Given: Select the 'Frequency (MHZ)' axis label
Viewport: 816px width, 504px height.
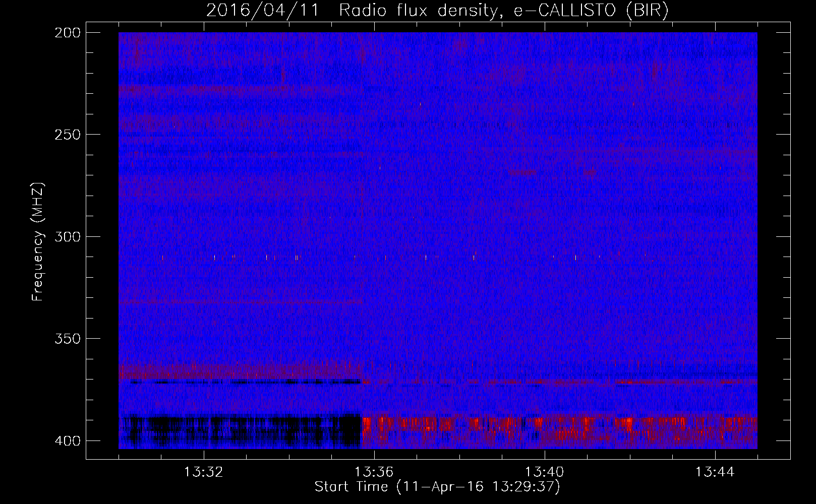Looking at the screenshot, I should [x=38, y=241].
